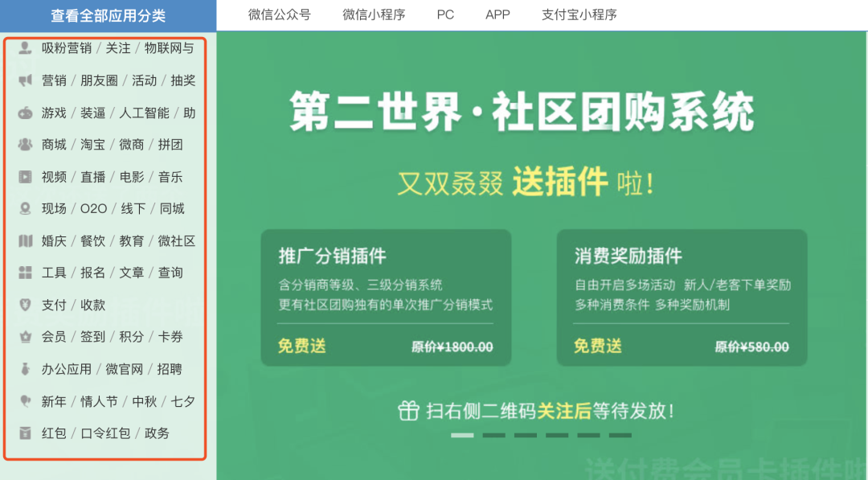Click the megaphone icon beside 营销
This screenshot has height=480, width=868.
tap(25, 80)
